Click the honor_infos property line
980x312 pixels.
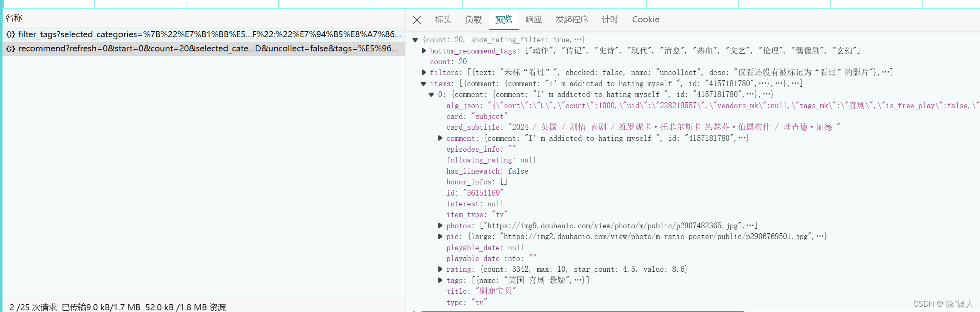[x=477, y=182]
